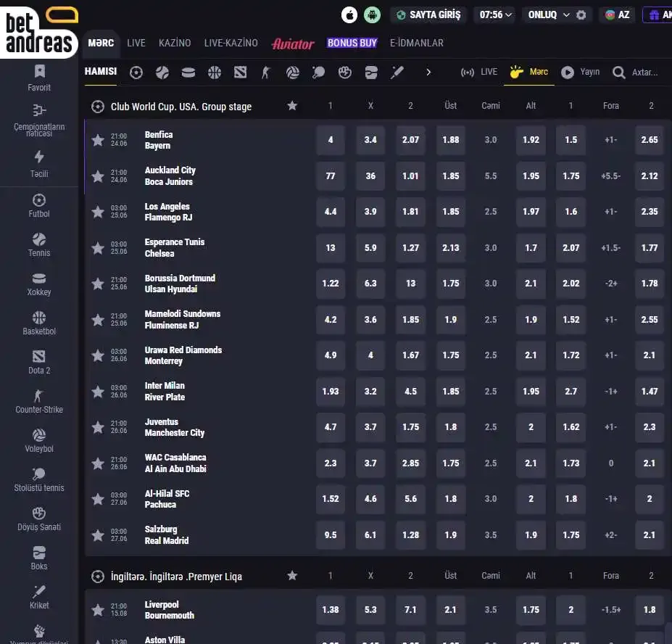Select the boxing glove icon in filter bar
This screenshot has width=672, height=644.
click(x=371, y=73)
